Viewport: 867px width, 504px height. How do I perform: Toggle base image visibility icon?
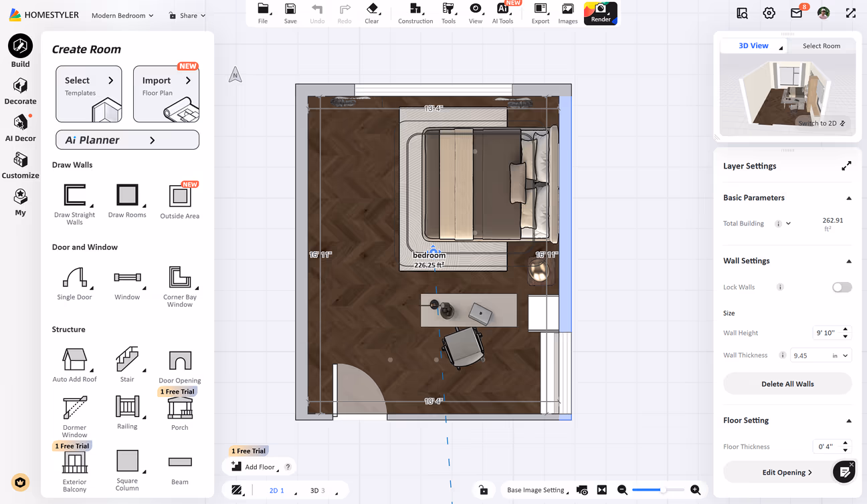tap(582, 490)
